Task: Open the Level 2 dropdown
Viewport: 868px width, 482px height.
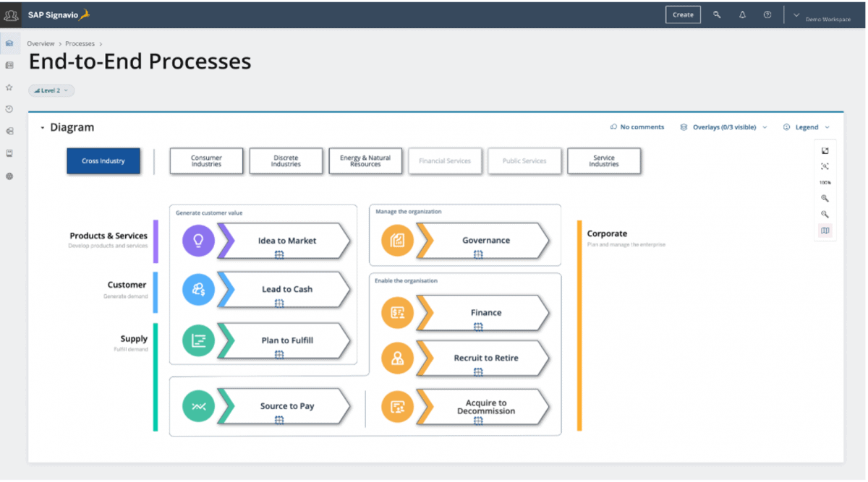Action: [x=51, y=90]
